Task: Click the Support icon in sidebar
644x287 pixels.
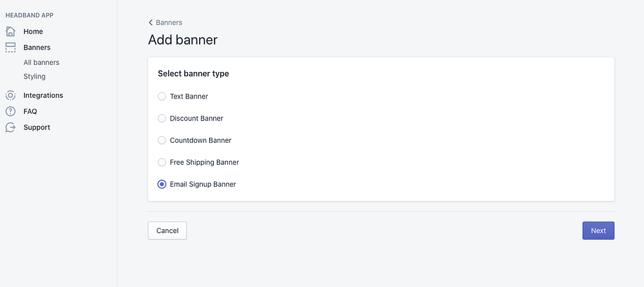Action: [x=10, y=127]
